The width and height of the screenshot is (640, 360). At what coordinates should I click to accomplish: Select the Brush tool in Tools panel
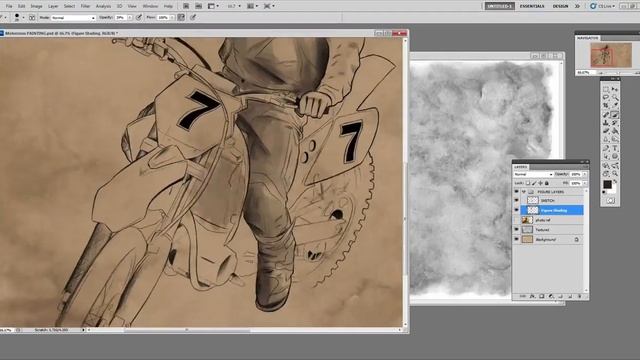tap(615, 115)
